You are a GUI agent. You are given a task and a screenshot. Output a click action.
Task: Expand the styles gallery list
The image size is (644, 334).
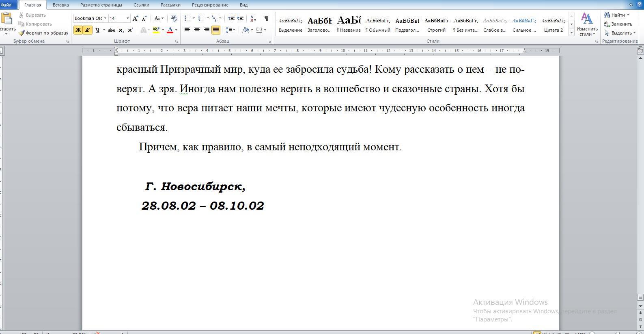tap(571, 33)
